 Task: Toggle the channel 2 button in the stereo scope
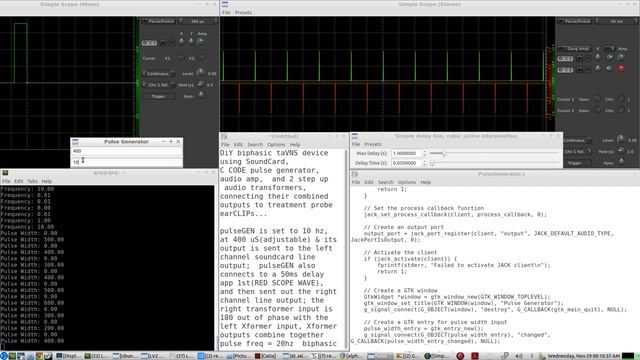[x=565, y=70]
